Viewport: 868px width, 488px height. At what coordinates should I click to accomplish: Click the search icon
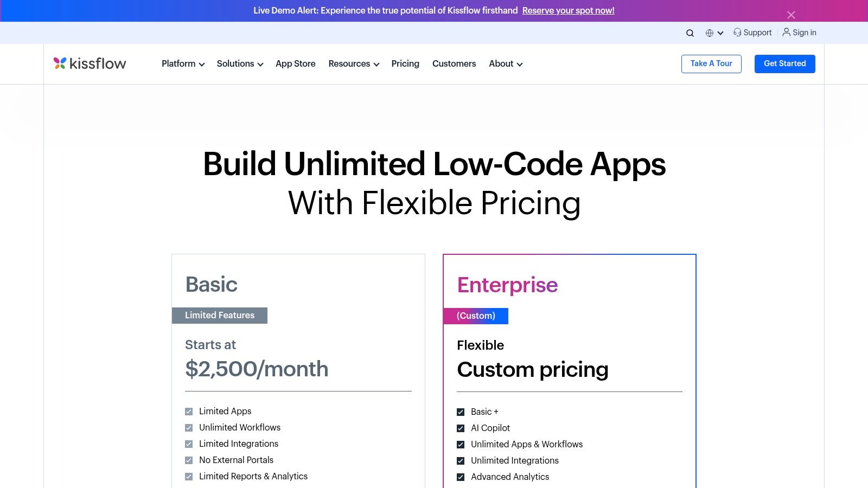(690, 33)
